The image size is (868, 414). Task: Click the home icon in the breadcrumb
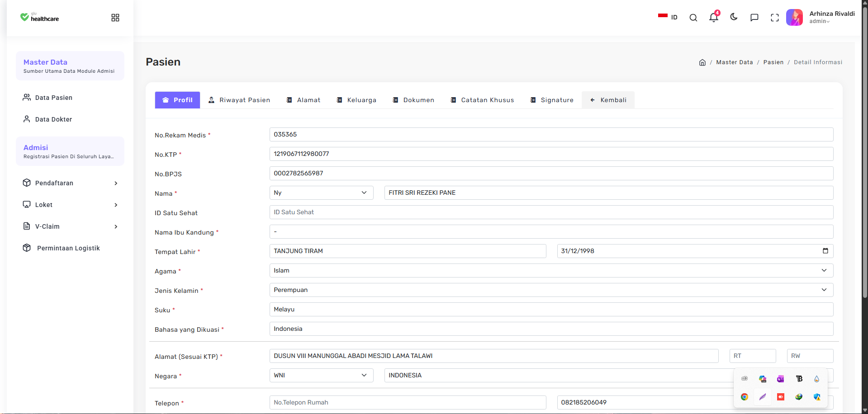point(702,62)
